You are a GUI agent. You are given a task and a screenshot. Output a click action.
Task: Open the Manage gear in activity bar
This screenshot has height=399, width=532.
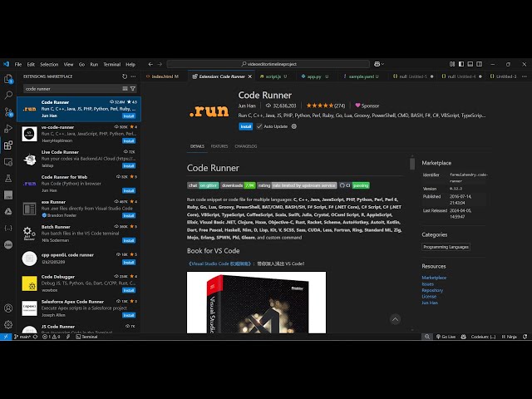tap(9, 324)
